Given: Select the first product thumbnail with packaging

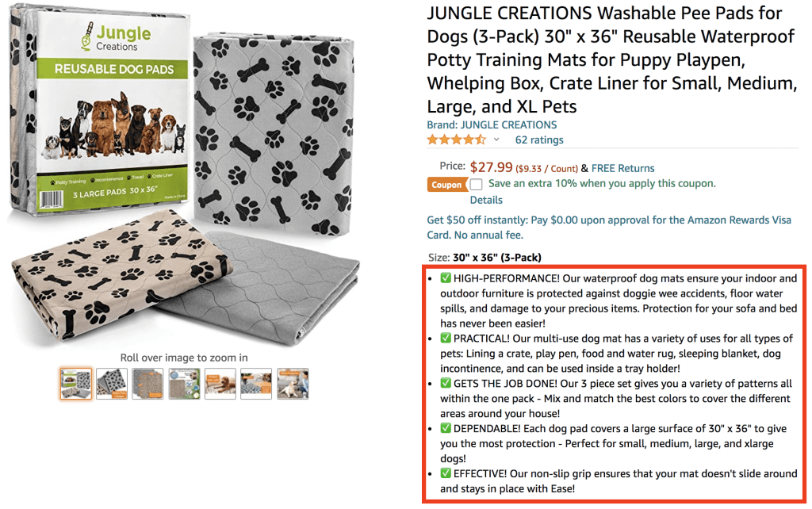Looking at the screenshot, I should (x=76, y=384).
